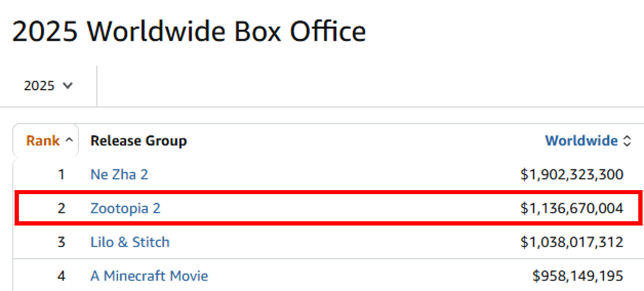Select the $1,038,017,312 worldwide gross cell
Viewport: 644px width, 291px height.
[572, 242]
